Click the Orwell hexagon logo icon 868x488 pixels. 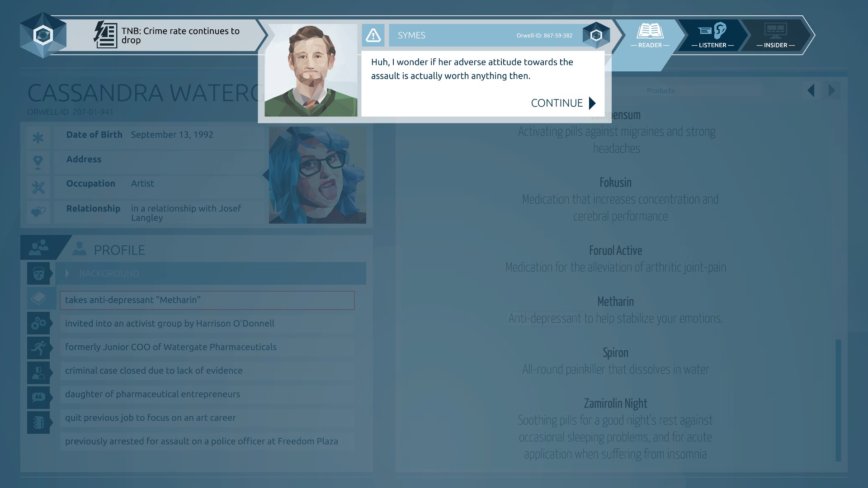tap(43, 35)
